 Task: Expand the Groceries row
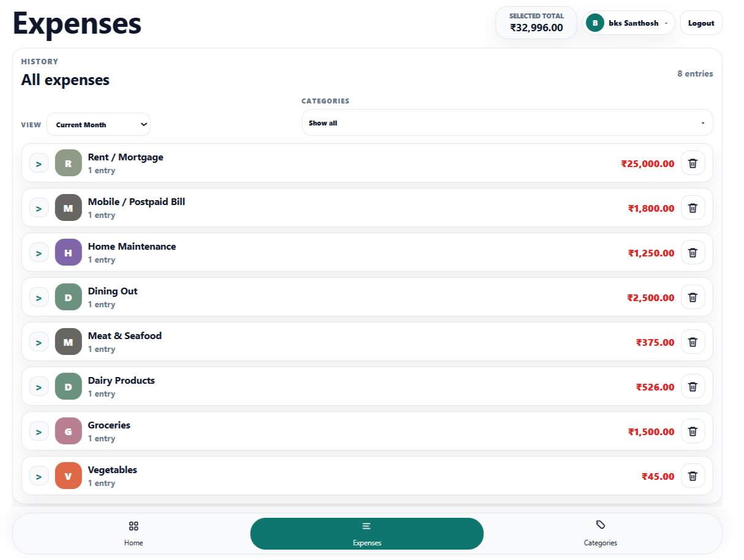(39, 432)
